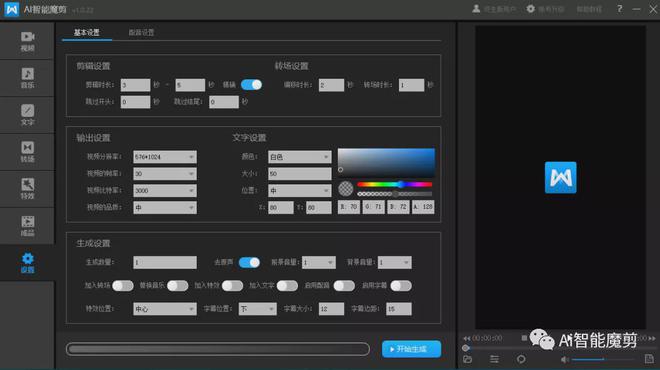Enable the 启用字幕 switch
The height and width of the screenshot is (370, 660).
401,286
